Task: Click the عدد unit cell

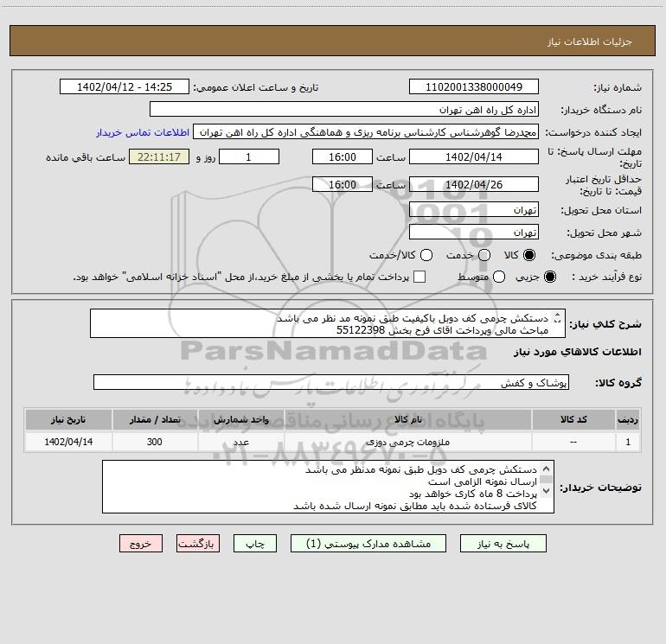Action: tap(240, 442)
